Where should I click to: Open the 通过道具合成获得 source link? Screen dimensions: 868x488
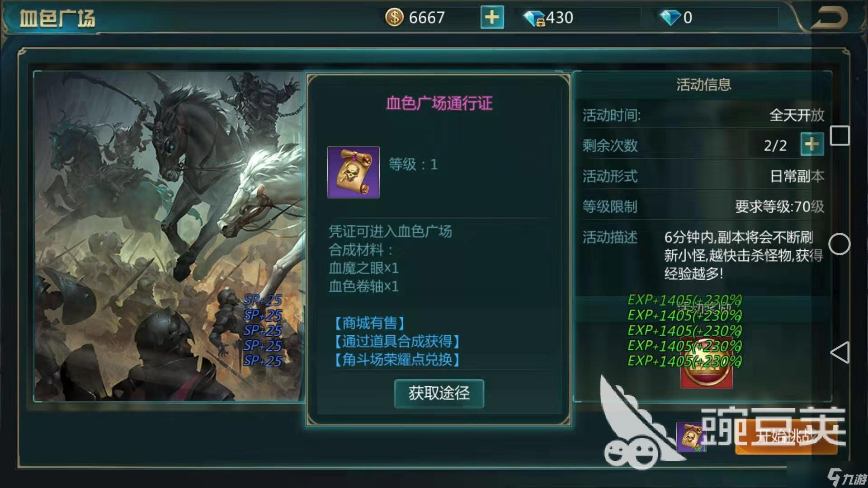(396, 341)
